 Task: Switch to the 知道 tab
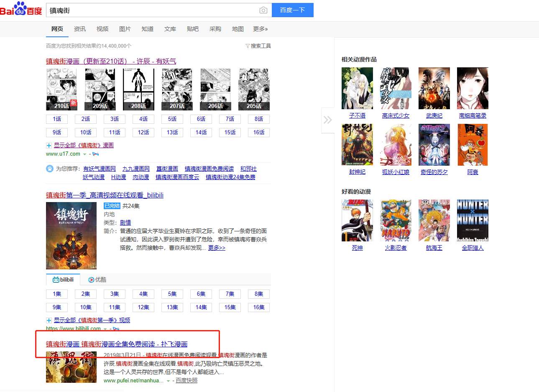click(x=148, y=29)
